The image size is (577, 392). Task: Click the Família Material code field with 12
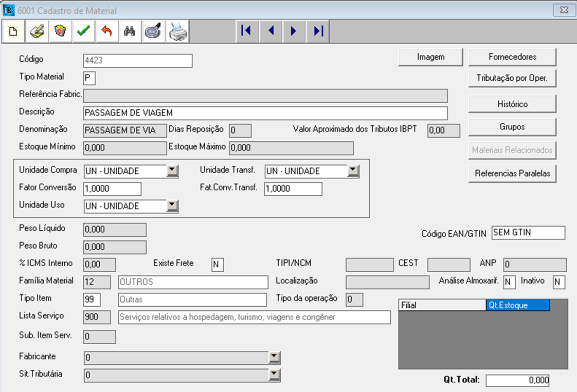pyautogui.click(x=97, y=282)
